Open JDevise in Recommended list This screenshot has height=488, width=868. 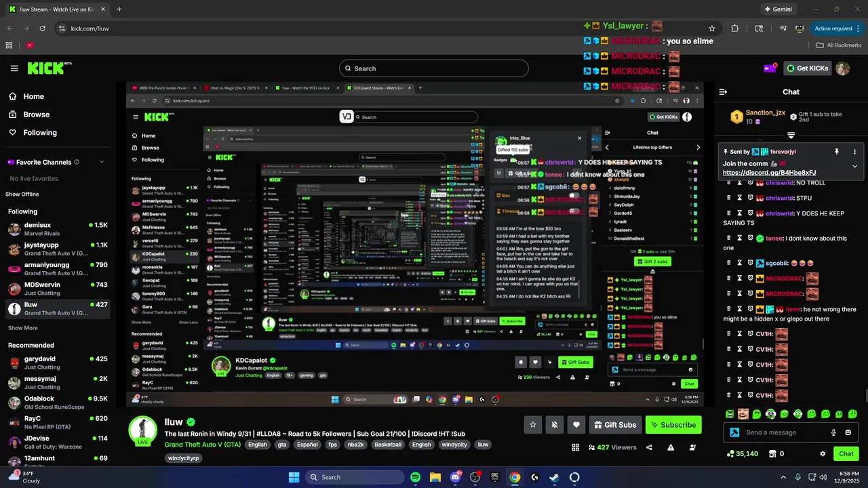tap(58, 442)
